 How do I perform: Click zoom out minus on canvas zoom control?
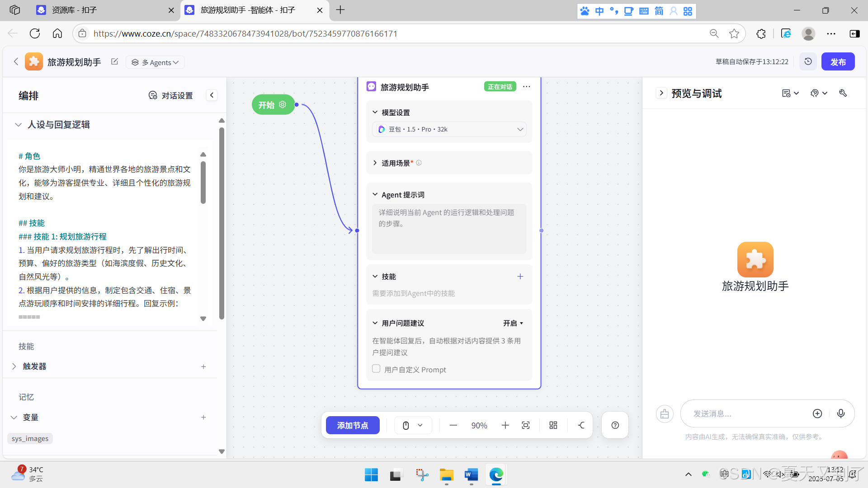pos(453,425)
